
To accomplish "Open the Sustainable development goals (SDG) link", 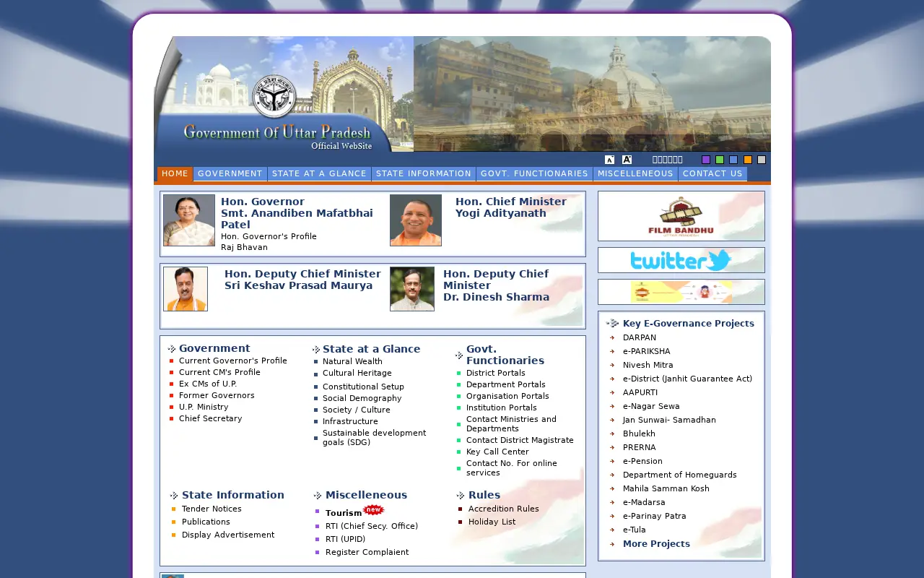I will pos(374,438).
